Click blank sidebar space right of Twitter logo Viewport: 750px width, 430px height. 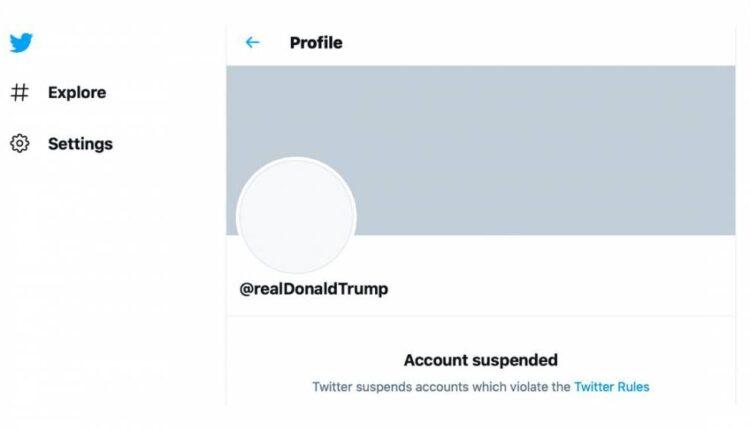pyautogui.click(x=120, y=42)
